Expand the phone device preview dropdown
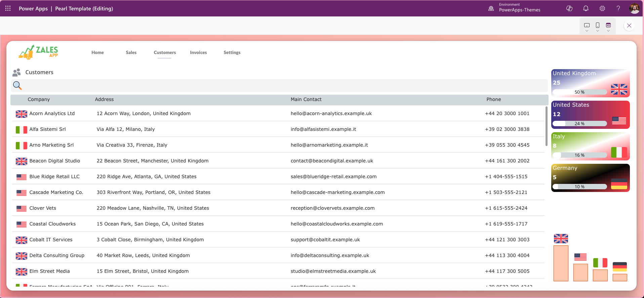Viewport: 644px width, 298px height. tap(598, 27)
